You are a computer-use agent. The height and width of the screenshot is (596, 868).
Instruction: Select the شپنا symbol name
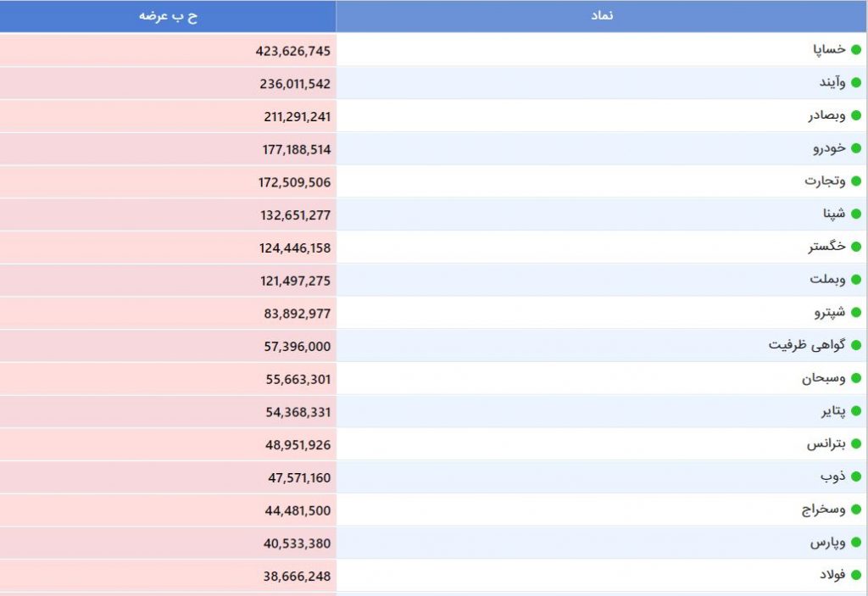coord(834,214)
